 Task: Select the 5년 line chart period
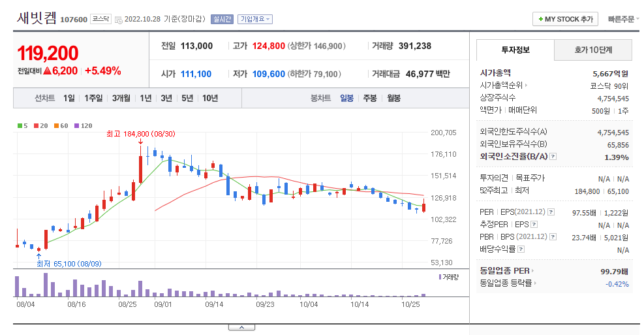(187, 98)
